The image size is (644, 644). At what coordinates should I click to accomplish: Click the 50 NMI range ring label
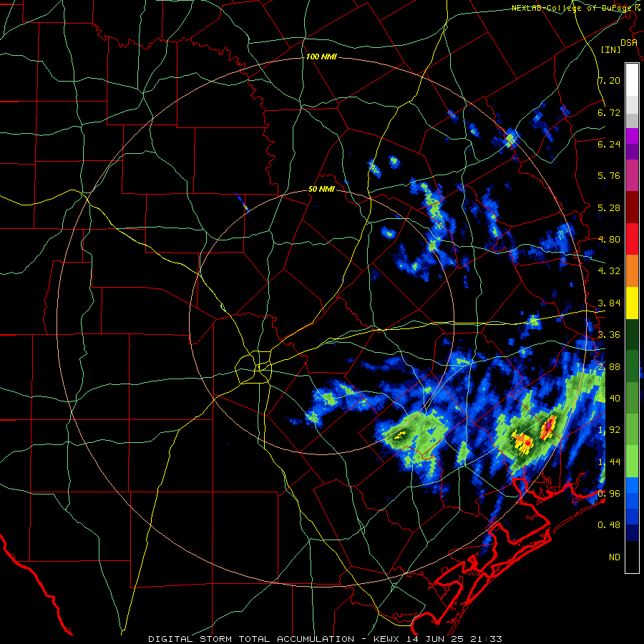pos(321,190)
